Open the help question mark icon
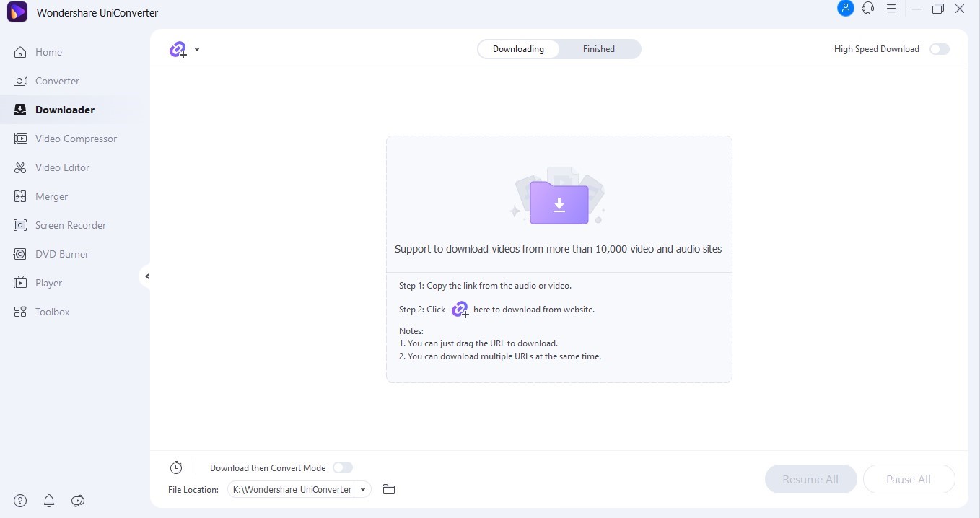Viewport: 980px width, 518px height. coord(20,501)
